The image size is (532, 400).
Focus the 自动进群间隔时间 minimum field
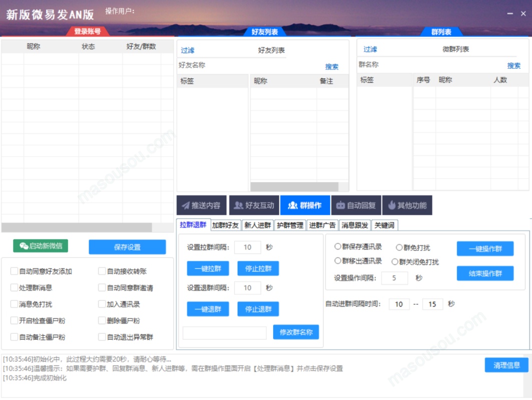[399, 304]
